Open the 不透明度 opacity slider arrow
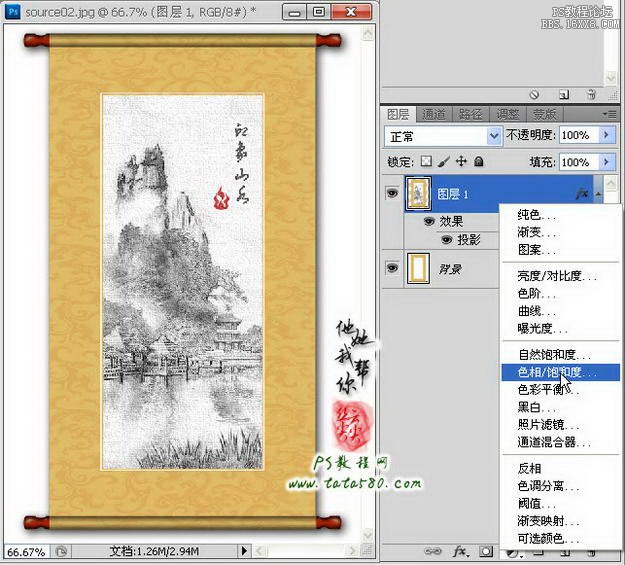Viewport: 625px width, 565px height. pos(607,136)
